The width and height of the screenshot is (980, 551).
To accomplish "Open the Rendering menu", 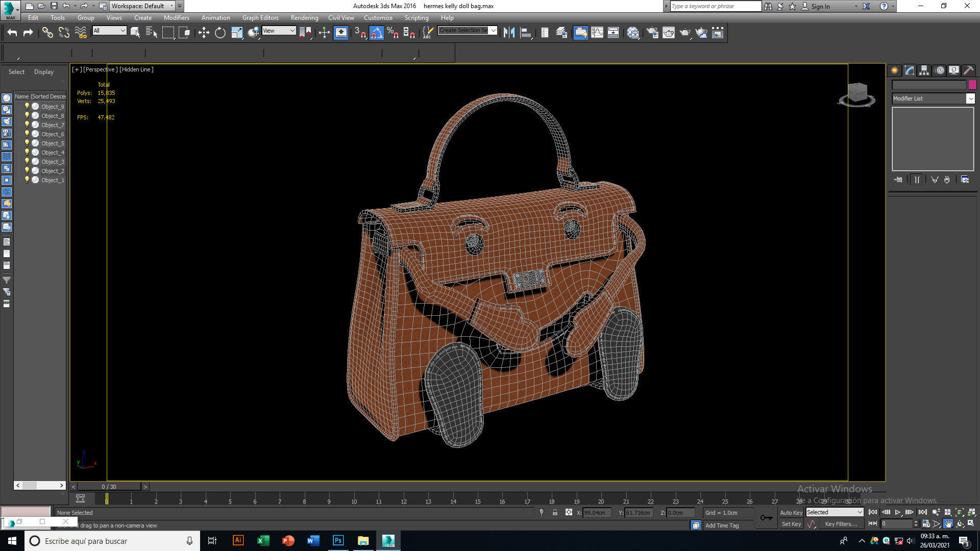I will coord(304,18).
